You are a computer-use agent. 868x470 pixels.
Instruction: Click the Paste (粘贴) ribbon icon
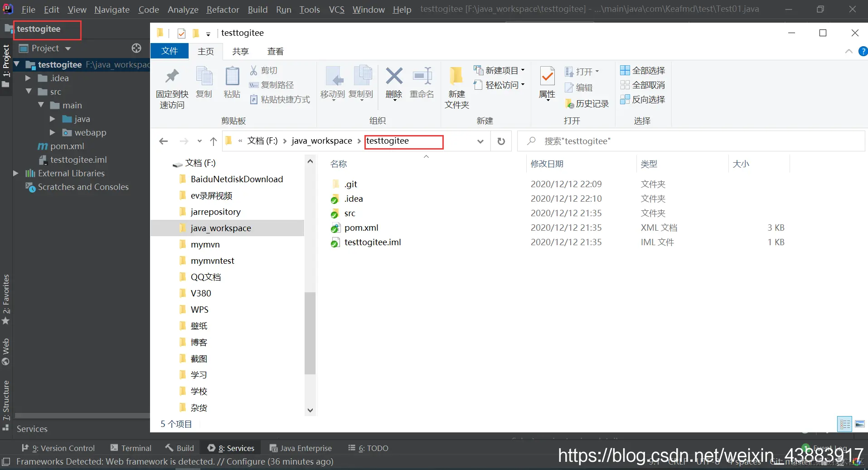[x=232, y=76]
